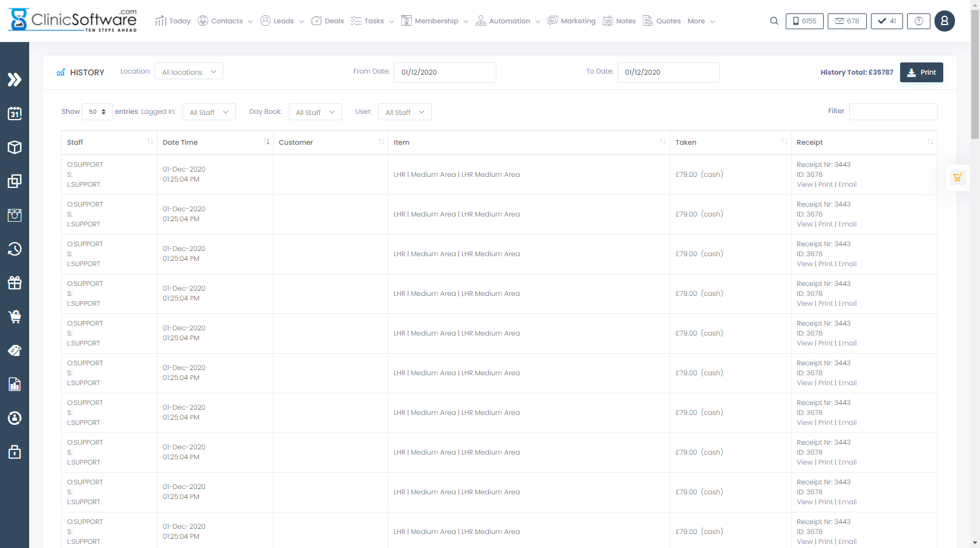Click the padlock icon in the sidebar
The width and height of the screenshot is (980, 548).
[15, 452]
